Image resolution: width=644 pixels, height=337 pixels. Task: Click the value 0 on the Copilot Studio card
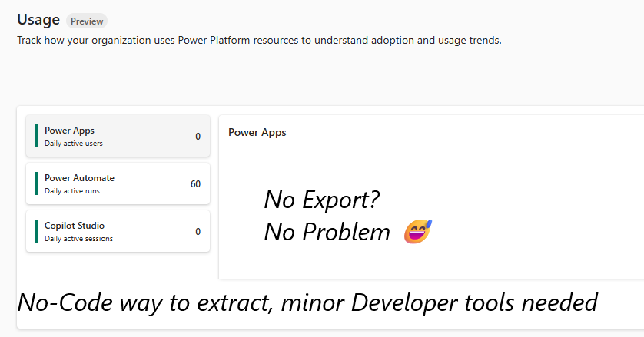(198, 232)
